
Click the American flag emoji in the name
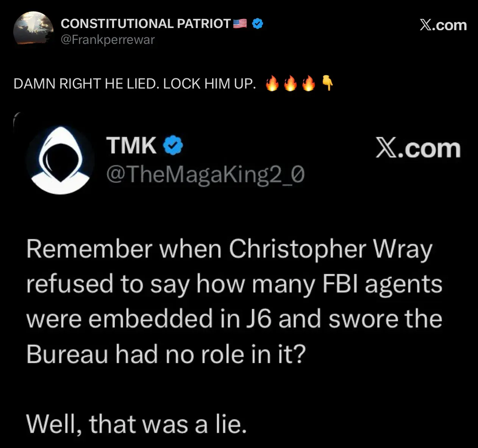coord(240,23)
